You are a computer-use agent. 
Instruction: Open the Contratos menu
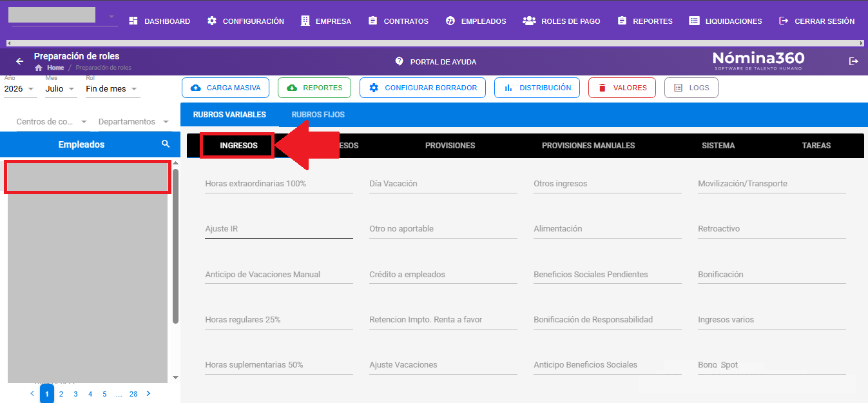pyautogui.click(x=398, y=21)
